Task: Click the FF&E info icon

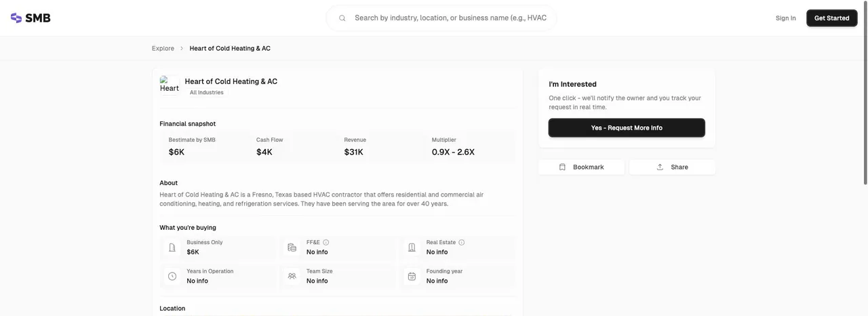Action: pyautogui.click(x=326, y=242)
